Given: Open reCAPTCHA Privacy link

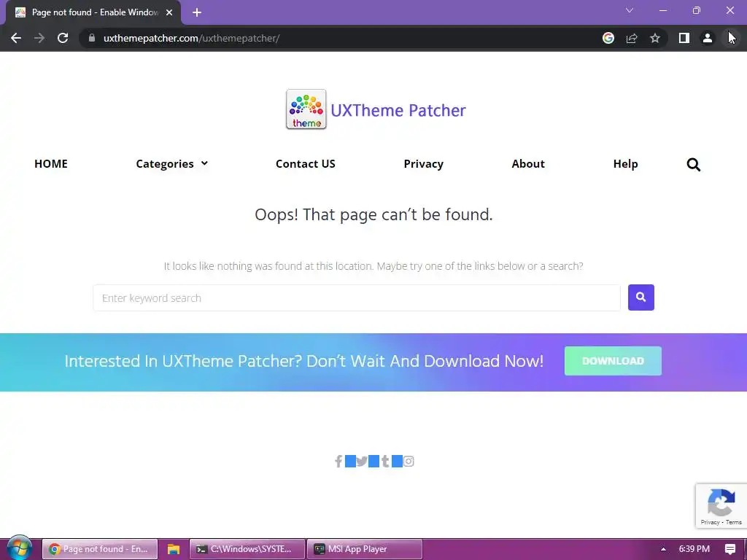Looking at the screenshot, I should (710, 522).
